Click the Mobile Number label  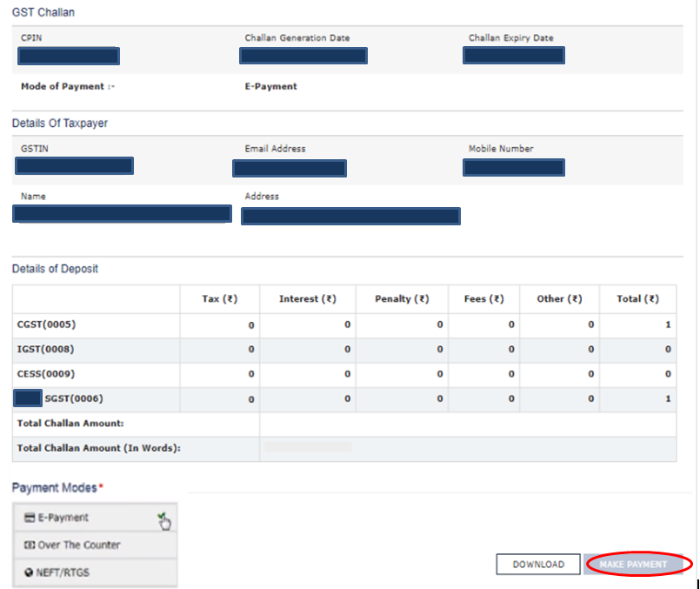point(501,149)
